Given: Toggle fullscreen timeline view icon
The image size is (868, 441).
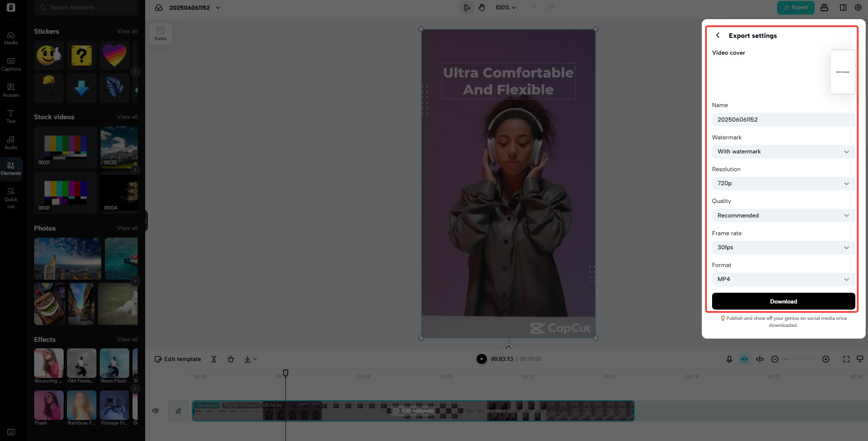Looking at the screenshot, I should (x=846, y=359).
